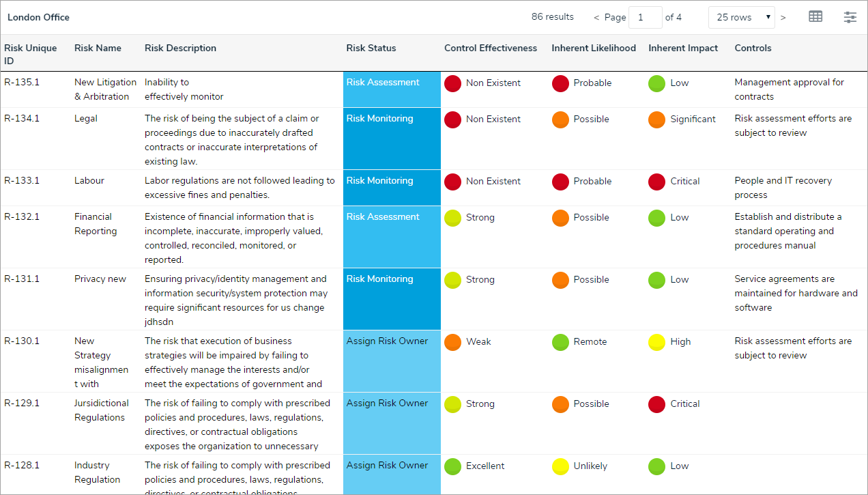Click orange Significant impact circle for Legal
This screenshot has width=868, height=495.
point(657,119)
